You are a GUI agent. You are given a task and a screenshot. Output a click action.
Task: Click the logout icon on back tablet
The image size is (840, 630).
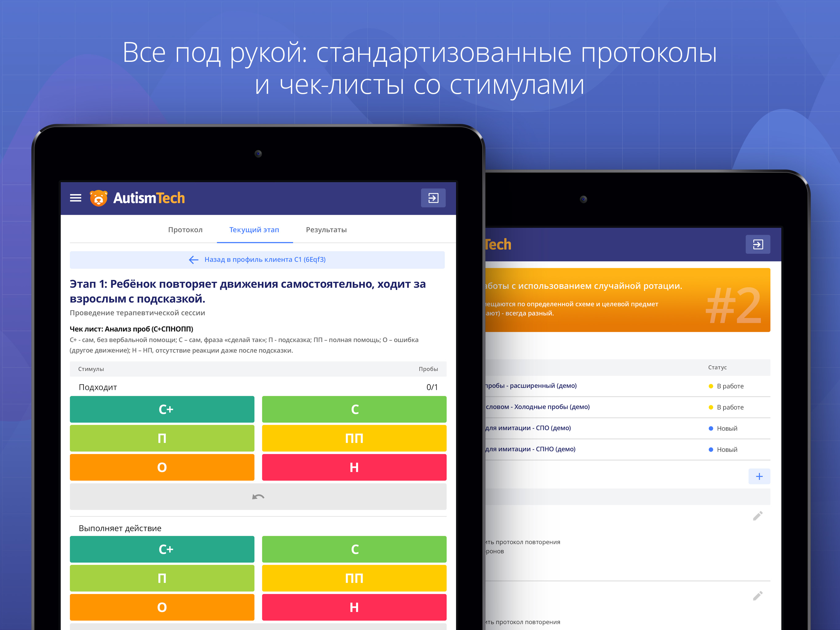tap(758, 244)
